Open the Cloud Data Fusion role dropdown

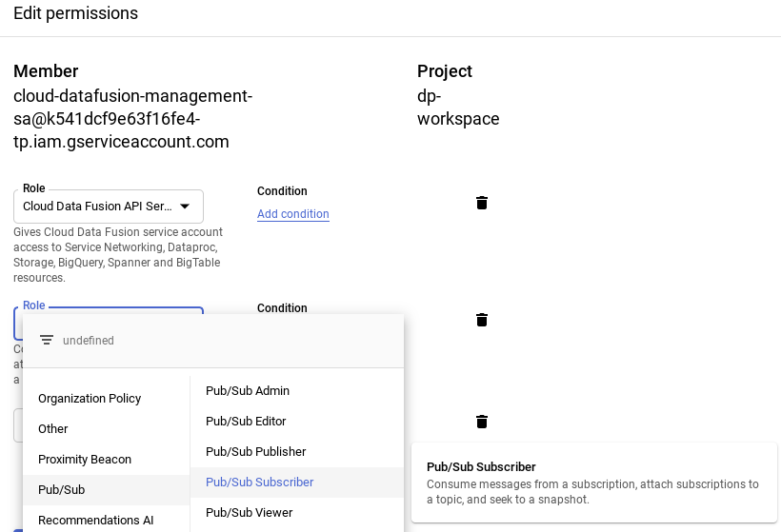[x=109, y=207]
